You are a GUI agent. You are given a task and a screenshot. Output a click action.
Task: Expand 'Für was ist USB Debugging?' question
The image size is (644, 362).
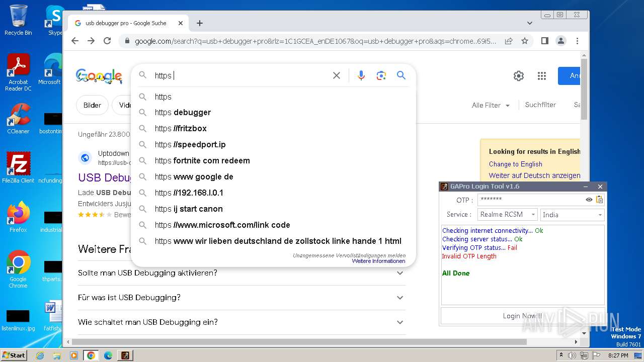(242, 298)
